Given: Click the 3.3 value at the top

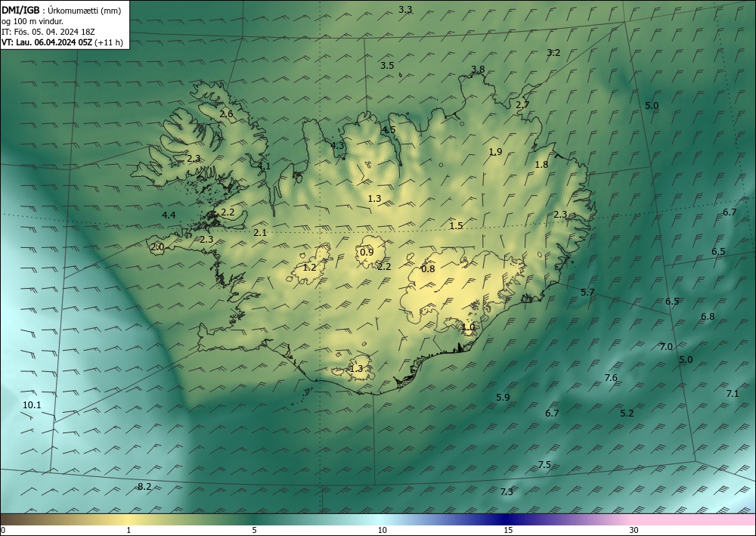Looking at the screenshot, I should tap(405, 9).
